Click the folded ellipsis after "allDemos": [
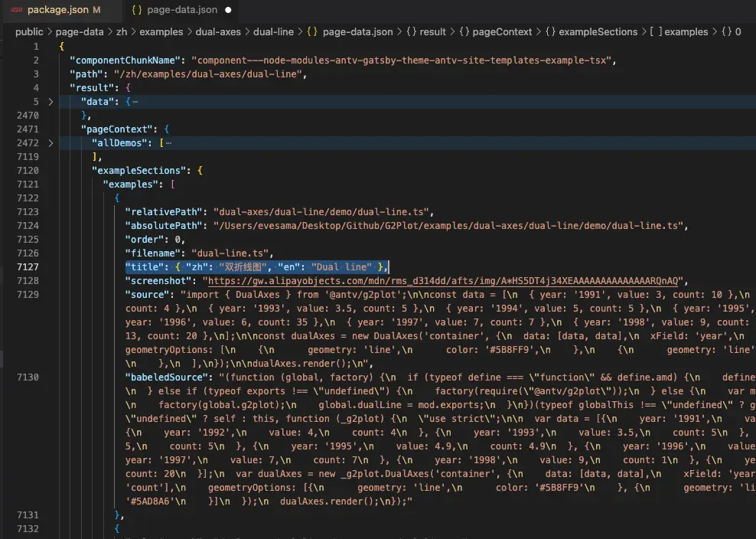 [168, 143]
